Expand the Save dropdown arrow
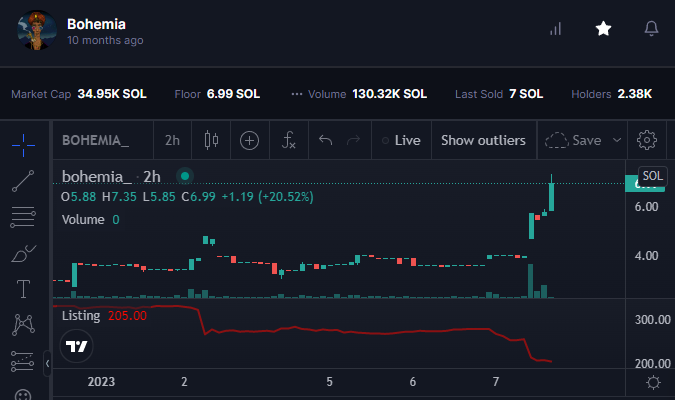 click(x=617, y=140)
